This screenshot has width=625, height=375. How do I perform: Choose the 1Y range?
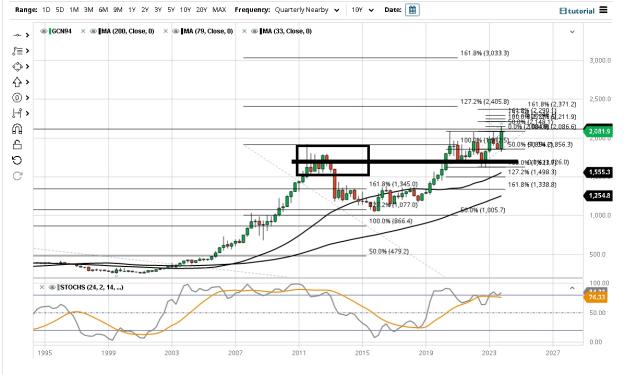click(132, 10)
